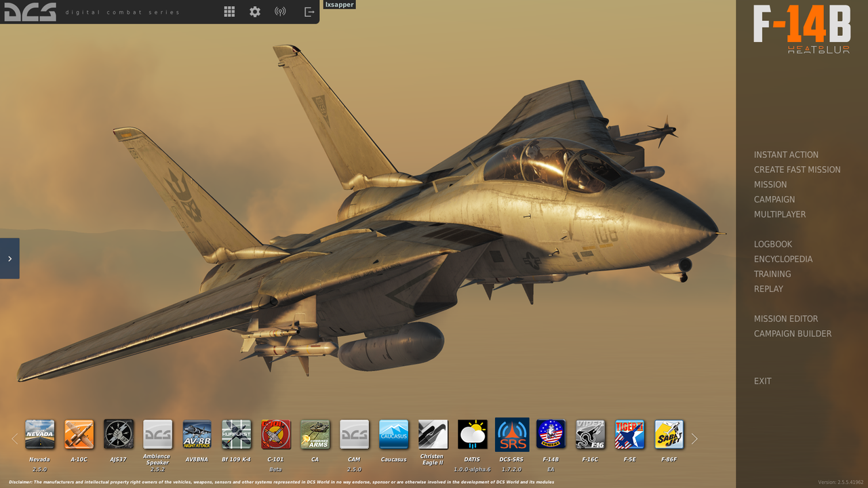The width and height of the screenshot is (868, 488).
Task: Select the Caucasus terrain module icon
Action: pos(393,434)
